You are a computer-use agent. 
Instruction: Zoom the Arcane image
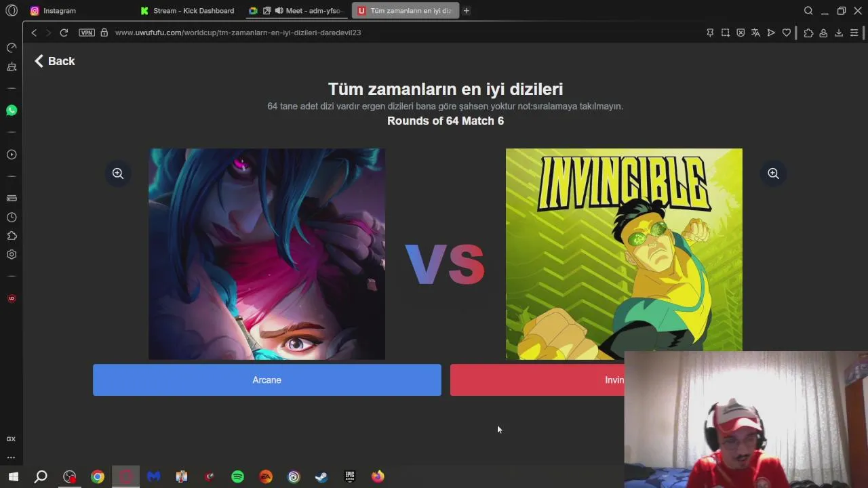[x=118, y=174]
